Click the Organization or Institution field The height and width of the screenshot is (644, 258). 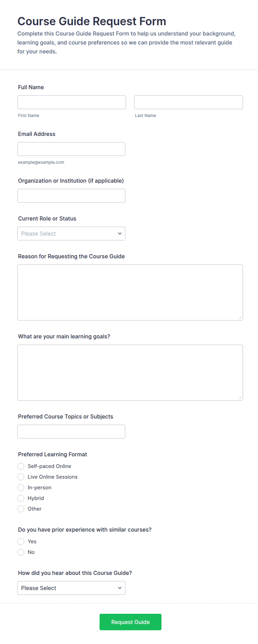pos(71,196)
